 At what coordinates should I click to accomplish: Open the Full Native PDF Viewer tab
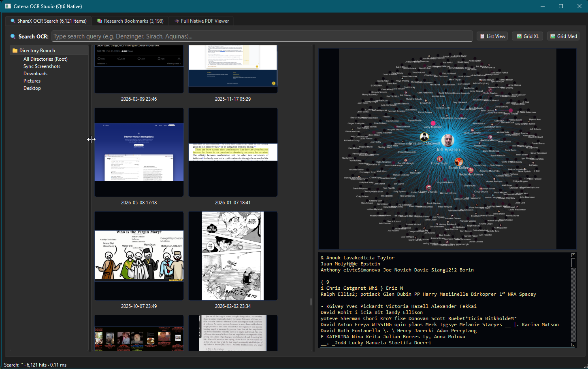pyautogui.click(x=201, y=21)
